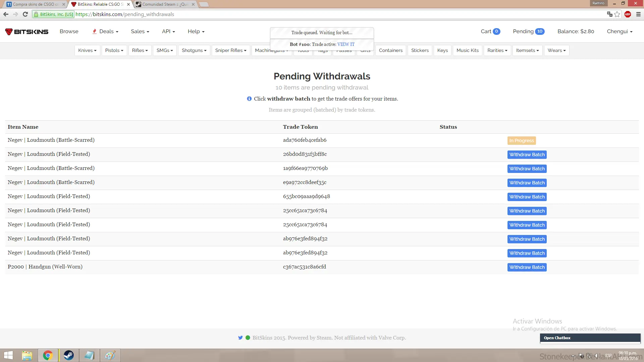Expand the Rifles category dropdown
The height and width of the screenshot is (362, 644).
[x=140, y=50]
